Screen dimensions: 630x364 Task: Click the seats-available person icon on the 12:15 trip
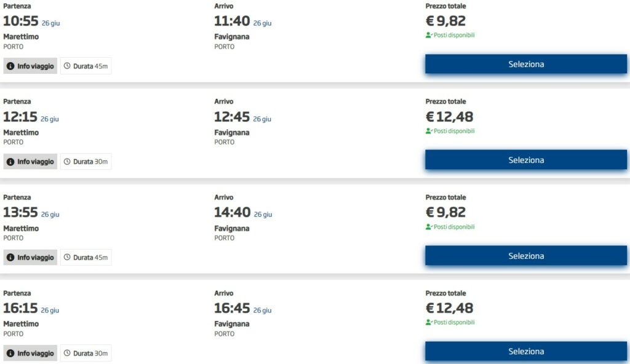coord(429,131)
